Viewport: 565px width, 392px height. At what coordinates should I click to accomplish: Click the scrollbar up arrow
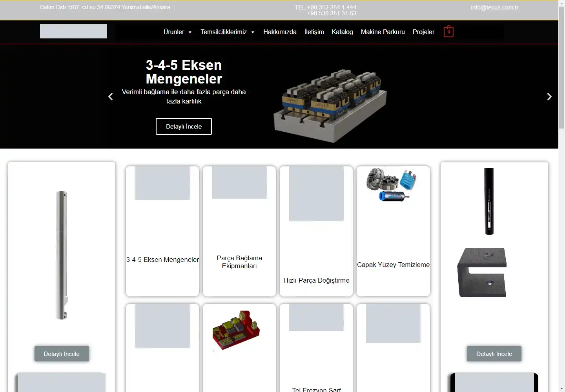(561, 3)
